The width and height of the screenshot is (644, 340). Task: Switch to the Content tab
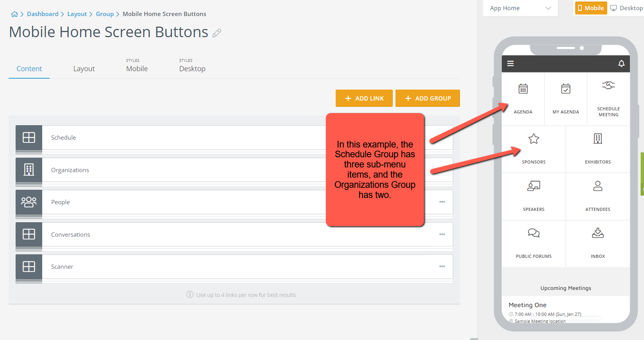[29, 69]
